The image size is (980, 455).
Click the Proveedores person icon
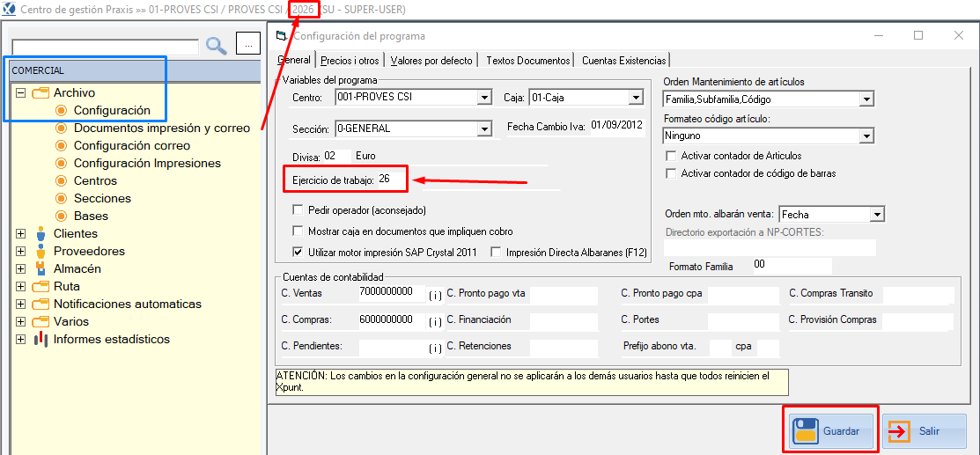(x=41, y=251)
